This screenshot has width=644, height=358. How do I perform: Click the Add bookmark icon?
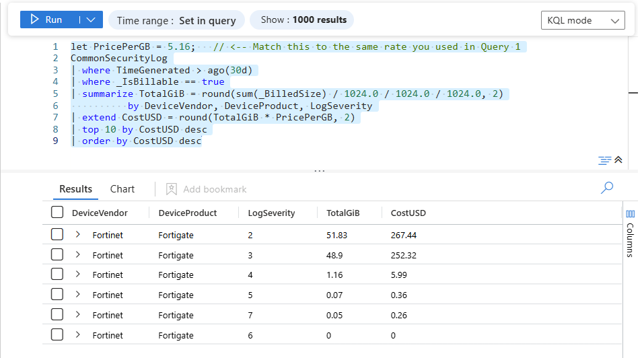(172, 189)
